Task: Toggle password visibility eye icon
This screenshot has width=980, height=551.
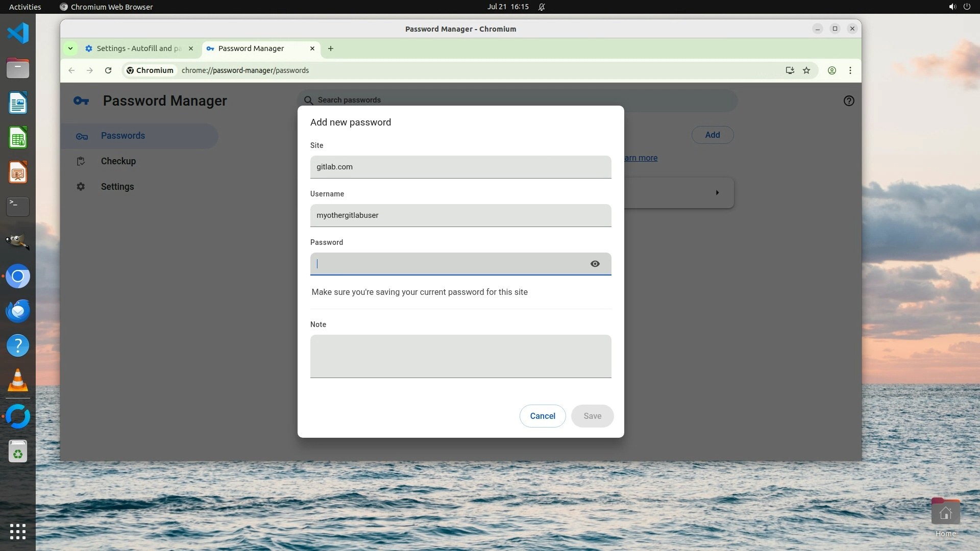Action: point(595,264)
